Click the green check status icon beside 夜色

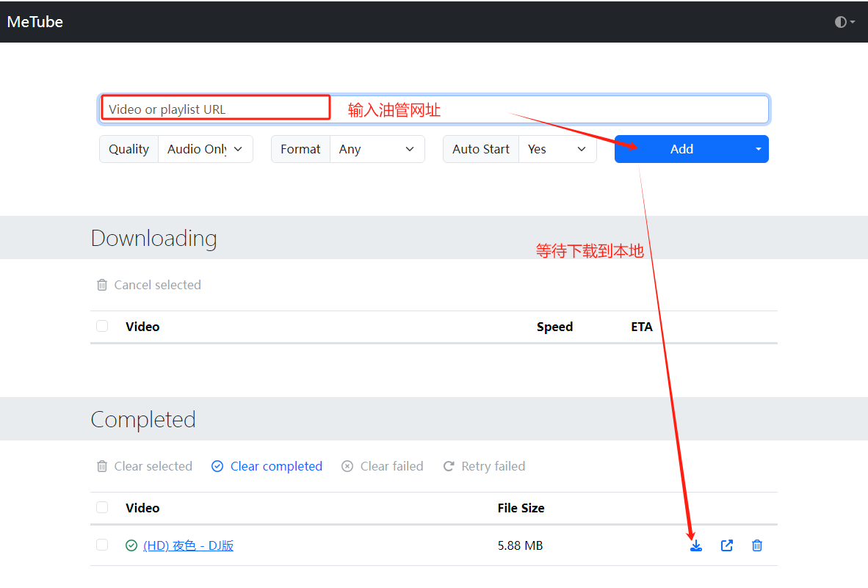pos(131,545)
